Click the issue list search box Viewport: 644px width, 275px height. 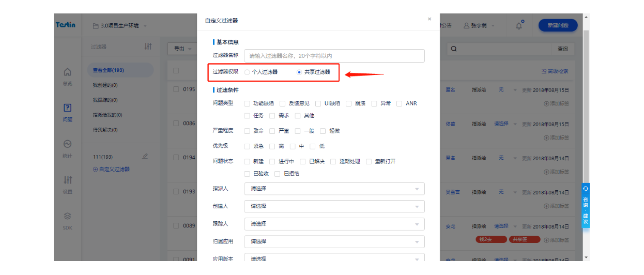[x=499, y=49]
